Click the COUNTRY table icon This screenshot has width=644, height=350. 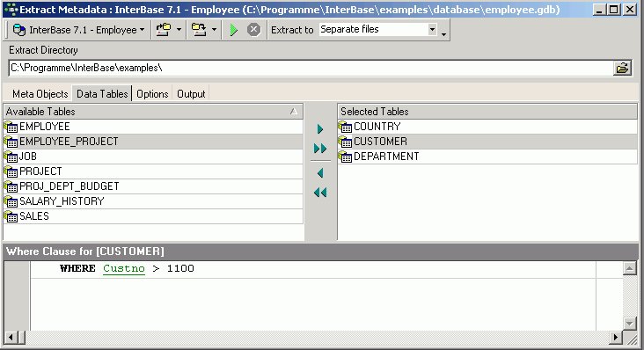pyautogui.click(x=346, y=127)
